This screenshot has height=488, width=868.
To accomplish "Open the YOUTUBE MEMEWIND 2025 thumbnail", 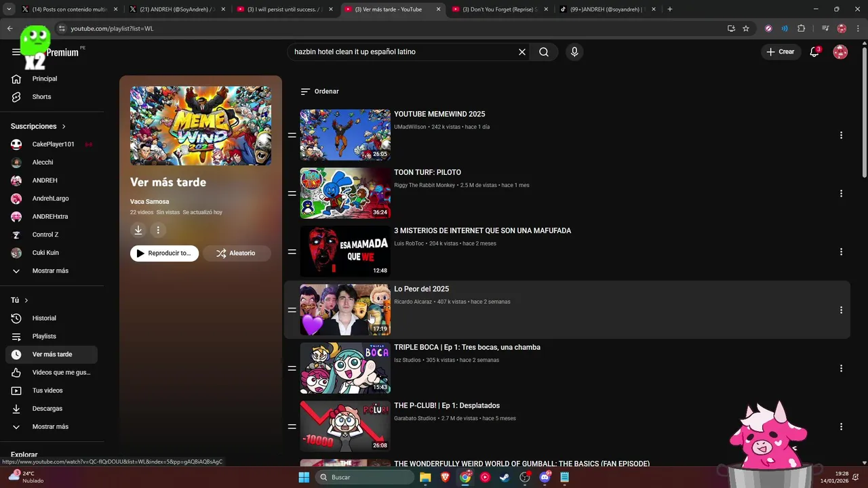I will coord(345,135).
